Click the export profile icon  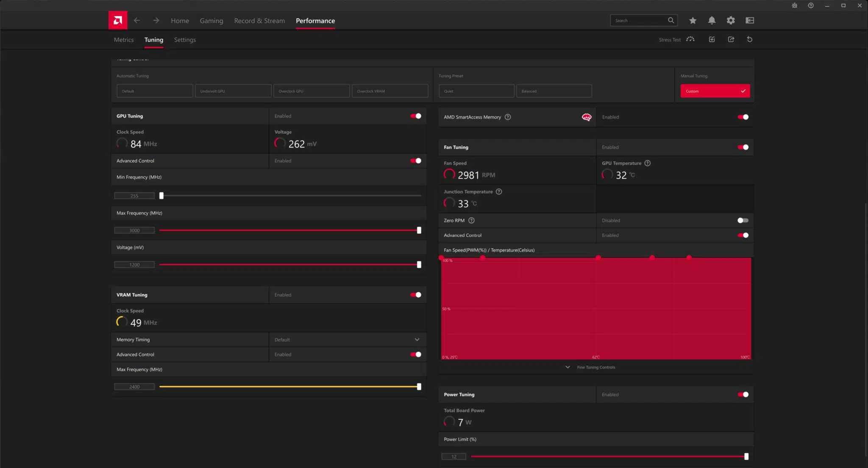(x=731, y=39)
